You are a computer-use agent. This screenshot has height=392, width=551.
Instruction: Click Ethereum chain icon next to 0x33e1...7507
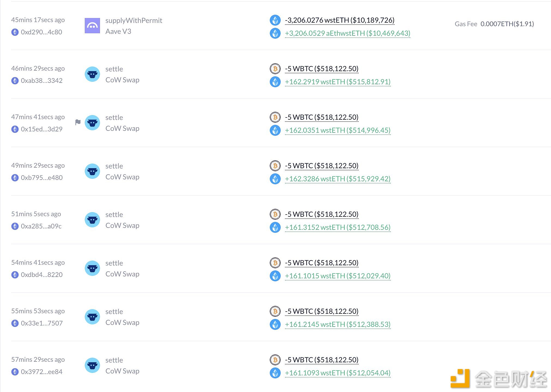15,323
